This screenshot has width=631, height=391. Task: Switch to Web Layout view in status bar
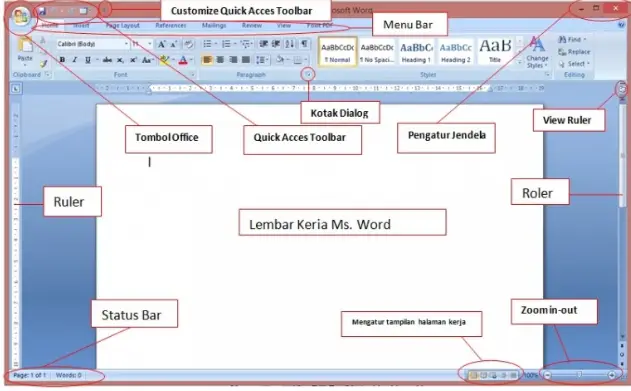493,375
